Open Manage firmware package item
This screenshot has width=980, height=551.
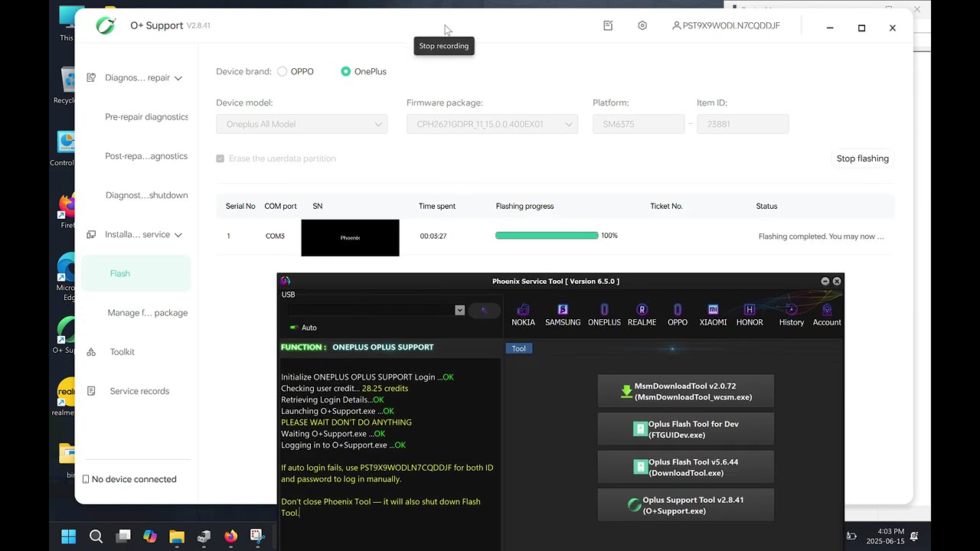click(x=148, y=313)
